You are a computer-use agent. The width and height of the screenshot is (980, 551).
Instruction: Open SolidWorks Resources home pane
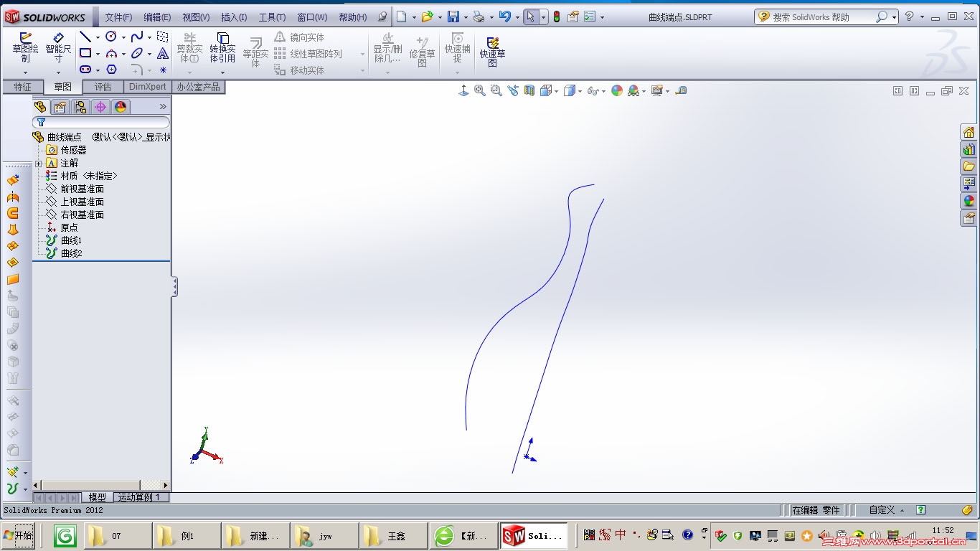pyautogui.click(x=969, y=132)
